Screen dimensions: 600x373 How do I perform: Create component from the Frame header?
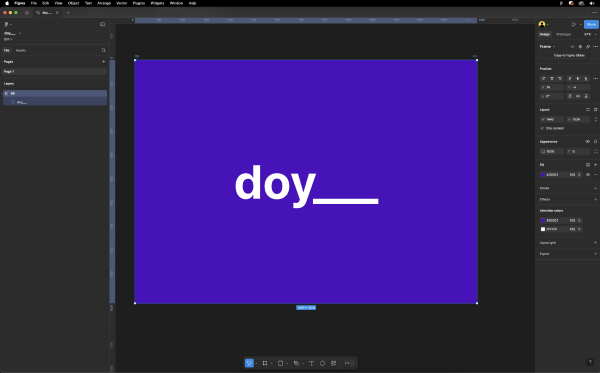pos(580,46)
